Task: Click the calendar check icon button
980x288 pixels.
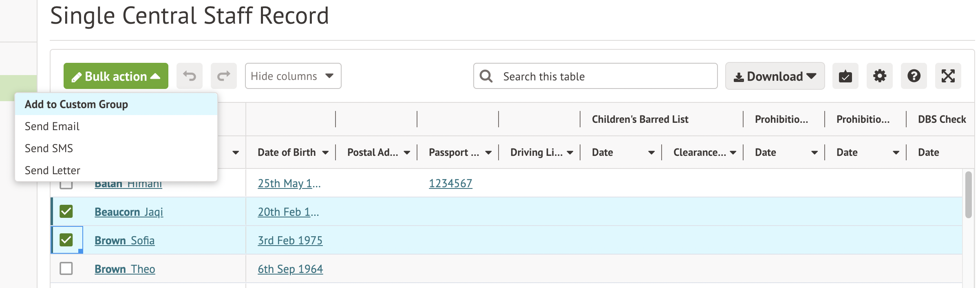Action: tap(845, 76)
